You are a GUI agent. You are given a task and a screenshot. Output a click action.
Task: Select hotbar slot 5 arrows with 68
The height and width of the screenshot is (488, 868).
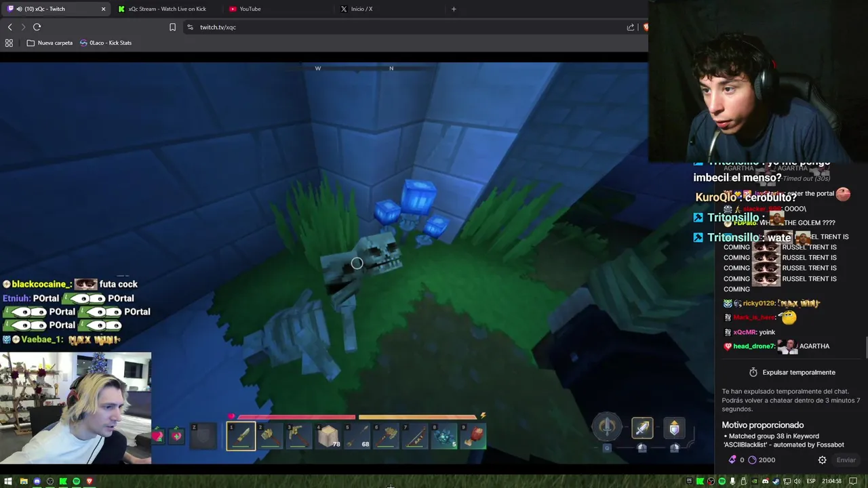click(x=357, y=436)
